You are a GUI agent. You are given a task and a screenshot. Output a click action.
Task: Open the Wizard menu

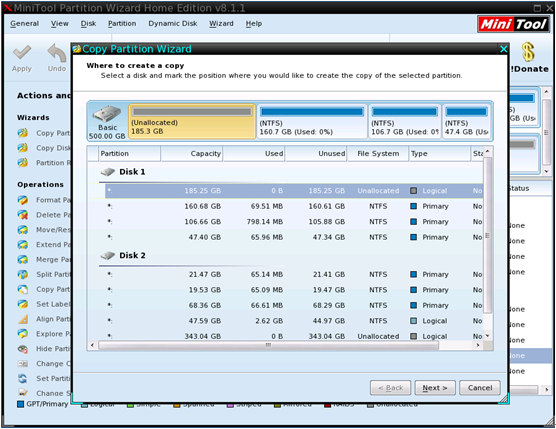221,24
